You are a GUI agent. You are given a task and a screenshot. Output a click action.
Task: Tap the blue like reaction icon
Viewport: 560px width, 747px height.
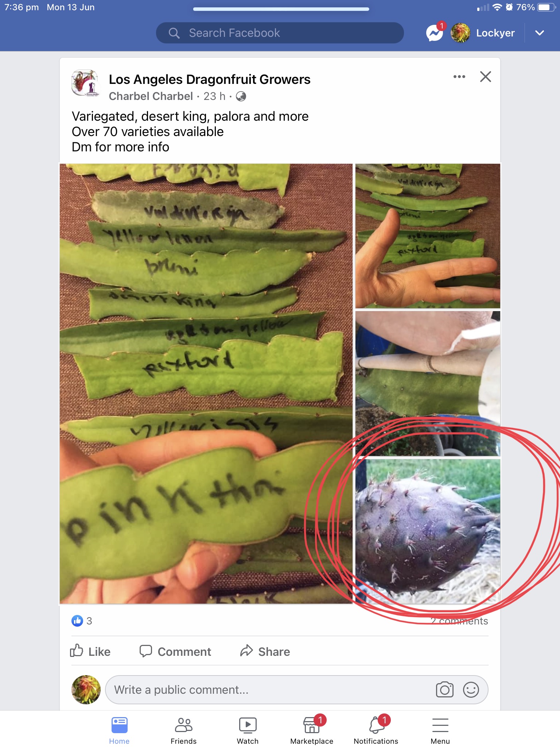coord(77,621)
